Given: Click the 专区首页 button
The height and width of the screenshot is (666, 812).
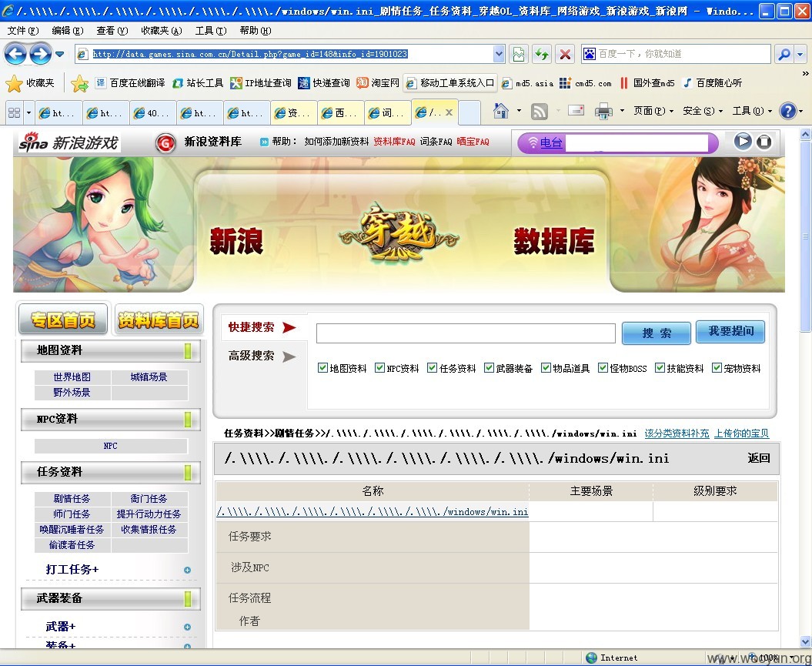Looking at the screenshot, I should pyautogui.click(x=63, y=320).
